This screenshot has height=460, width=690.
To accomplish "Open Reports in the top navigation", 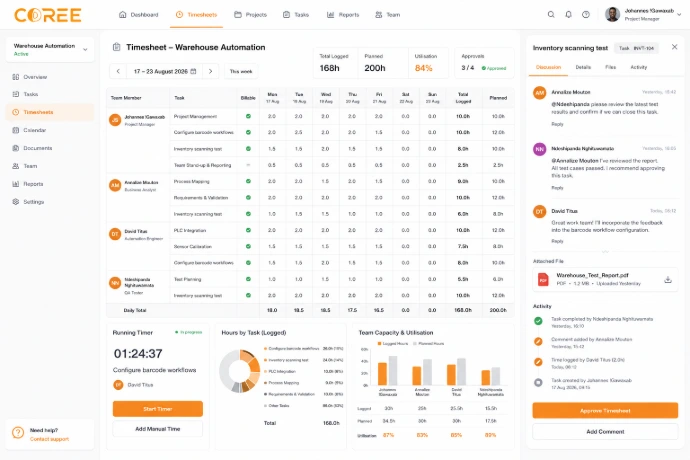I will (343, 15).
